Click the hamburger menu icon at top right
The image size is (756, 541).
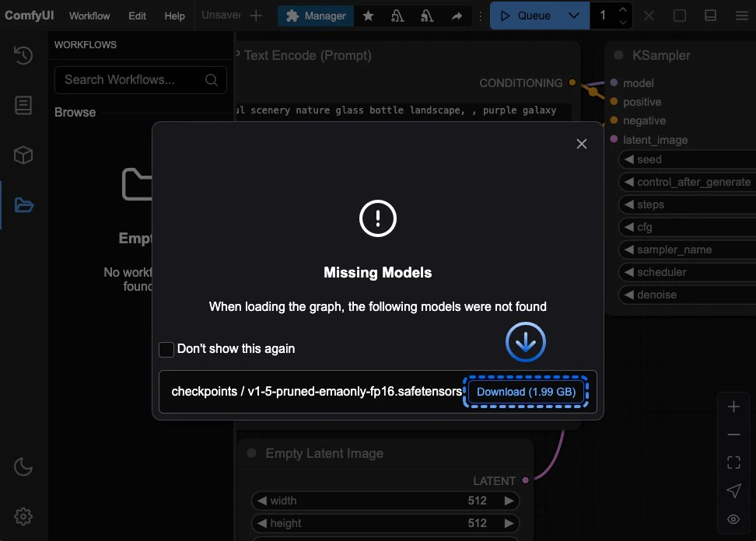pyautogui.click(x=742, y=16)
